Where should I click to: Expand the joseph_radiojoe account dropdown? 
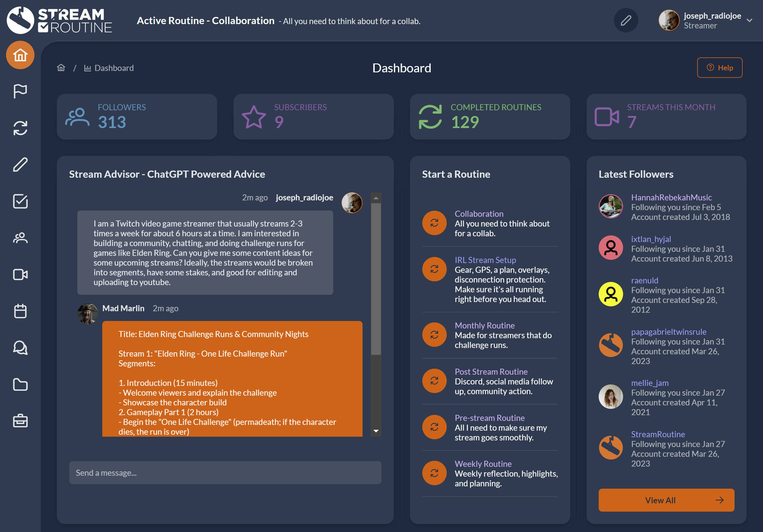749,20
